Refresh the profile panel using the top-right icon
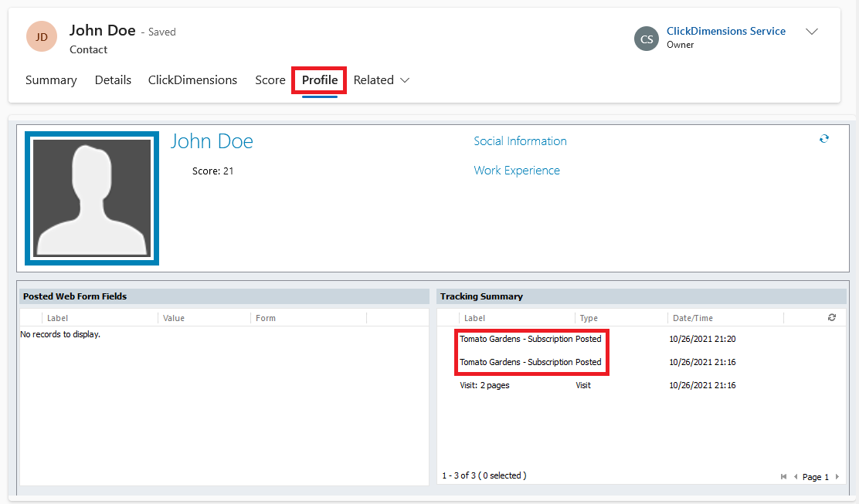The width and height of the screenshot is (859, 504). coord(824,139)
